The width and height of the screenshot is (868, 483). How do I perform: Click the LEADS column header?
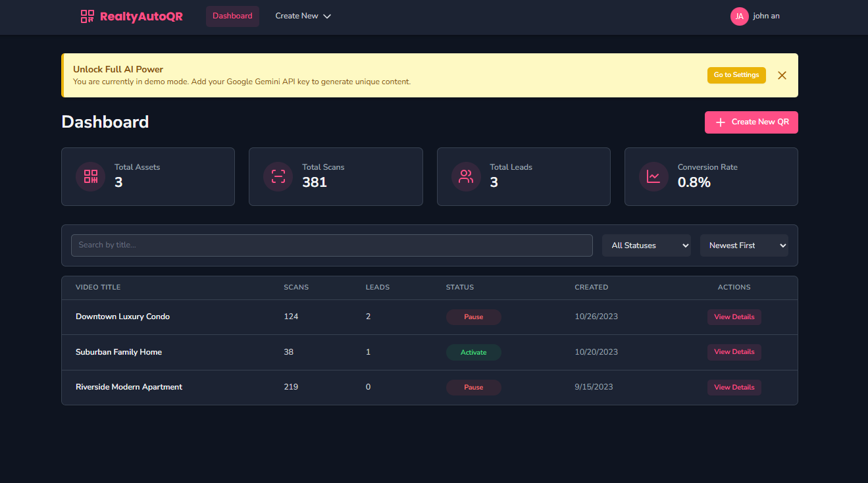click(x=378, y=288)
